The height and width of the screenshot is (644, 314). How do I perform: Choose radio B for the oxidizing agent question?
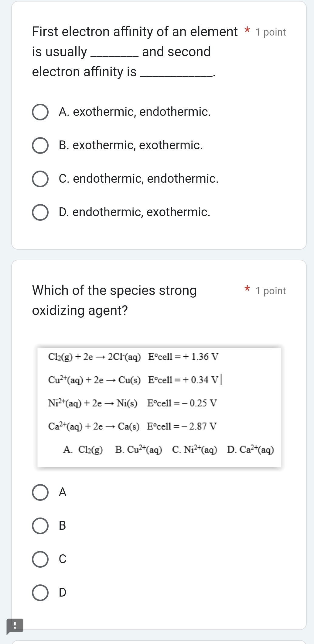coord(40,526)
